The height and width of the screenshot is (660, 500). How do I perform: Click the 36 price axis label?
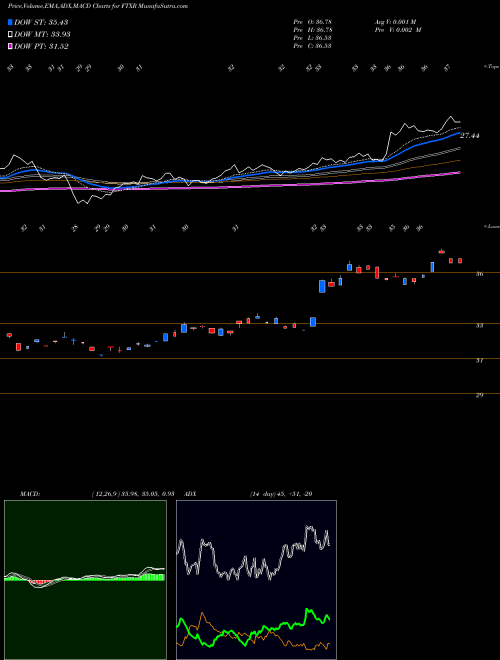[x=479, y=274]
